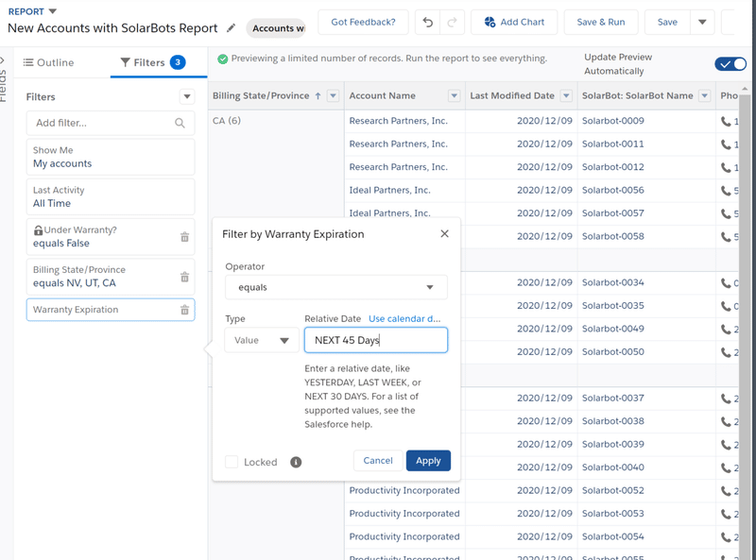Click the NEXT 45 Days input field
Screen dimensions: 756x560
click(x=373, y=340)
